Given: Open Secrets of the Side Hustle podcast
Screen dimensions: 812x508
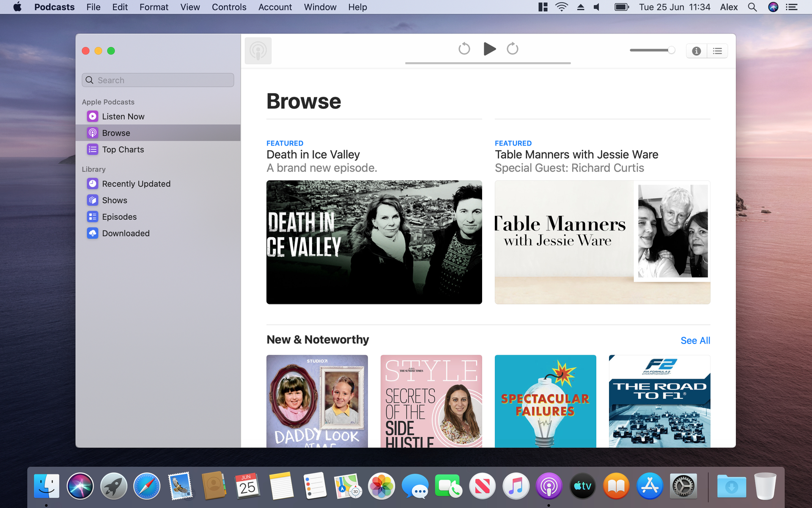Looking at the screenshot, I should pyautogui.click(x=431, y=401).
